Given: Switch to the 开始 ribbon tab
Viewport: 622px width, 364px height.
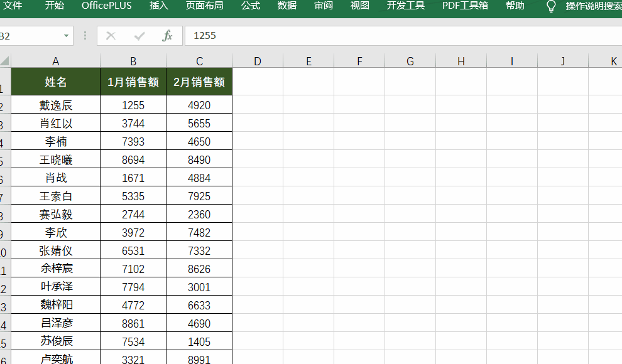Looking at the screenshot, I should [x=54, y=6].
